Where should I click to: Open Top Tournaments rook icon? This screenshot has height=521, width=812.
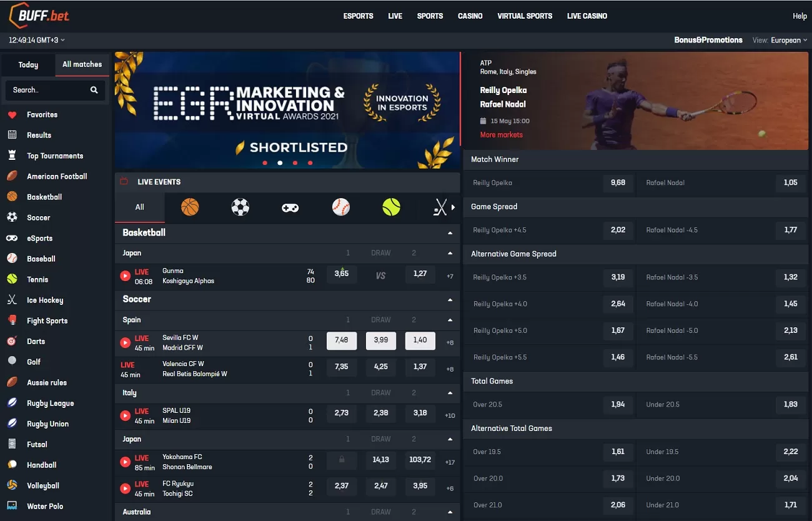[x=12, y=156]
